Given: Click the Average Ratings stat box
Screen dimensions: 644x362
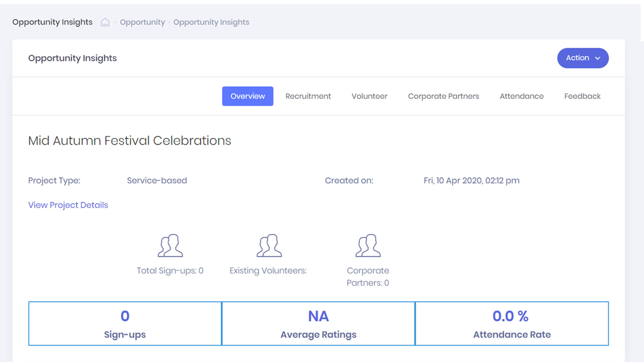Looking at the screenshot, I should pyautogui.click(x=318, y=323).
